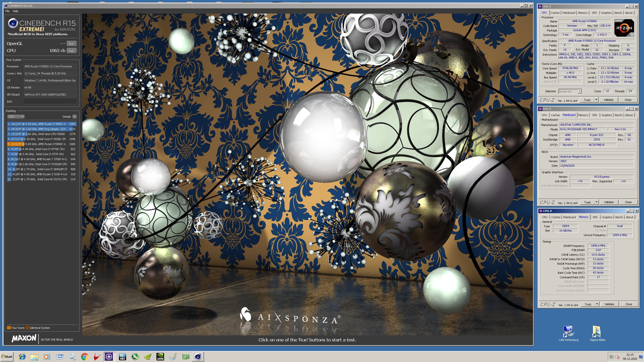Switch to CPU tab in middle CPU-Z window
The image size is (644, 362).
pyautogui.click(x=544, y=115)
